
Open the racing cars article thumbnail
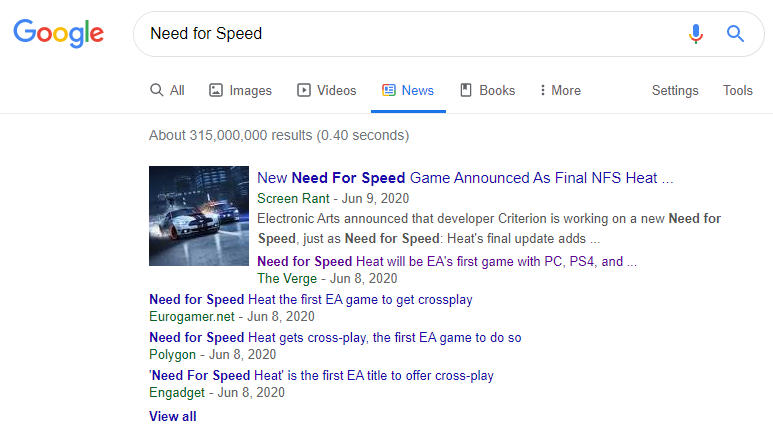coord(199,216)
